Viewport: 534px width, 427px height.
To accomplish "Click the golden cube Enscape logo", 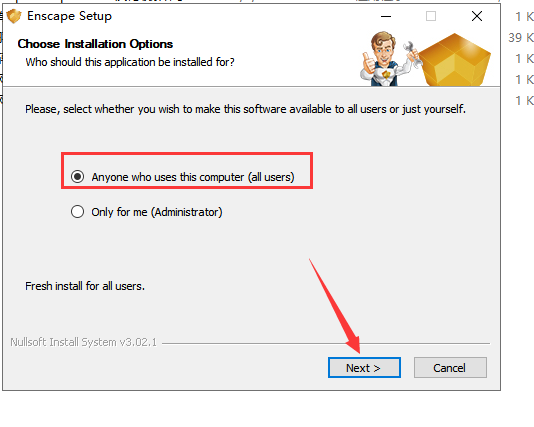I will (x=455, y=60).
